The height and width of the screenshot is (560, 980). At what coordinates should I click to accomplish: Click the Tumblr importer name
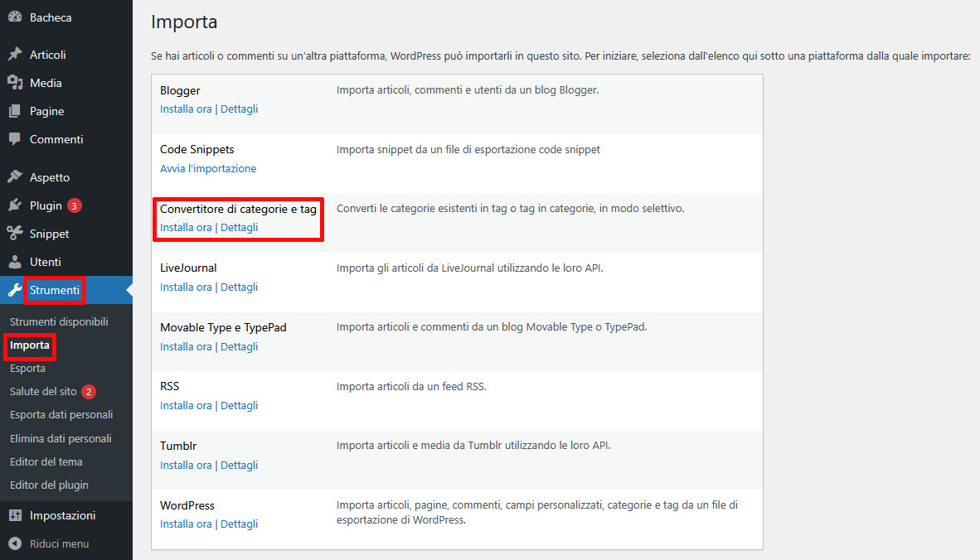click(x=178, y=446)
